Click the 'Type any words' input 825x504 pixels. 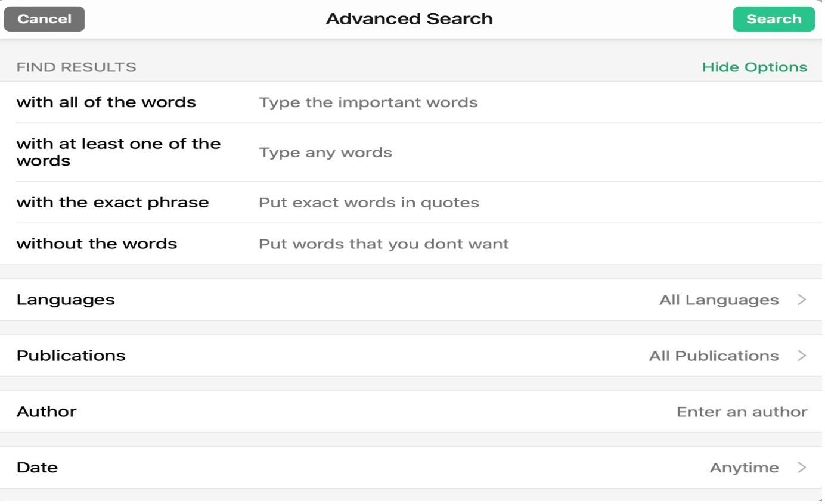click(532, 153)
